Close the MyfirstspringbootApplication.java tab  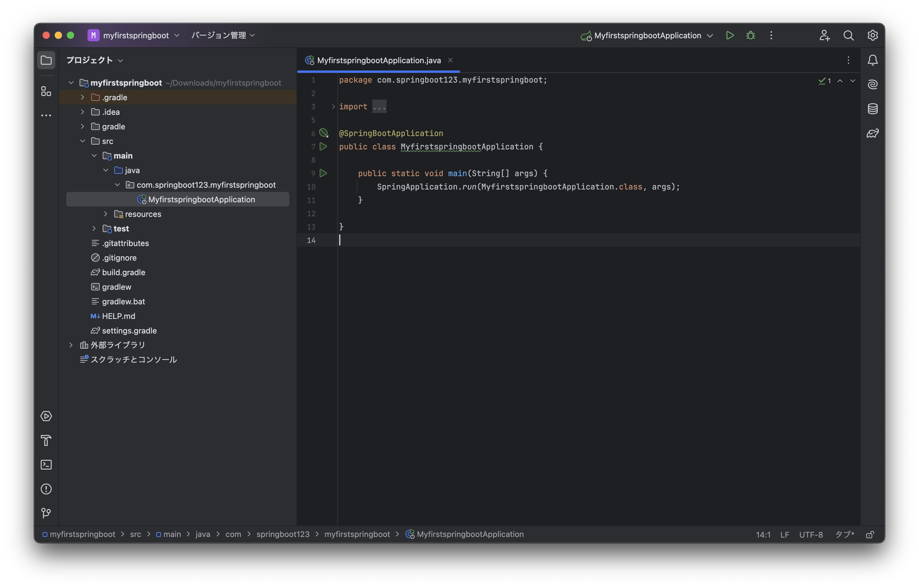coord(450,60)
